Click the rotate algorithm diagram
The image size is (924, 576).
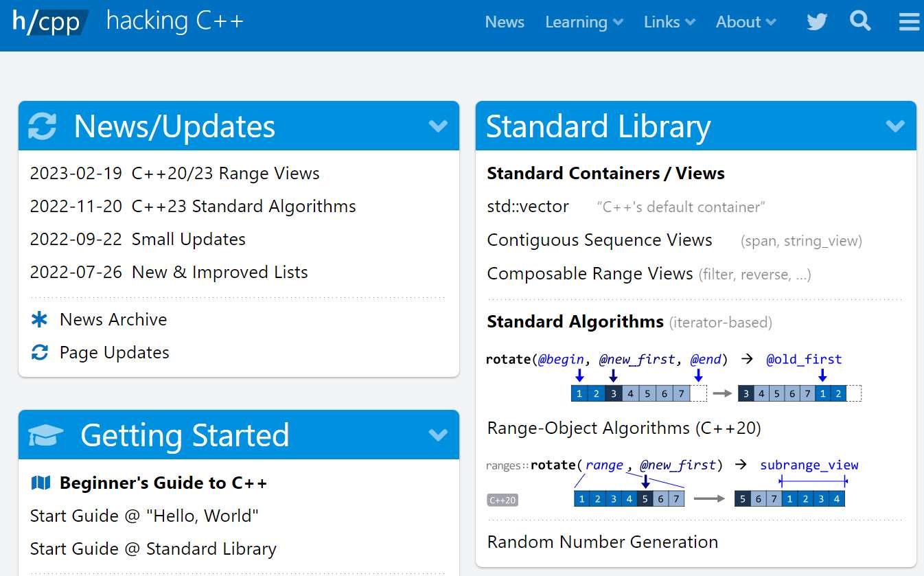tap(673, 379)
